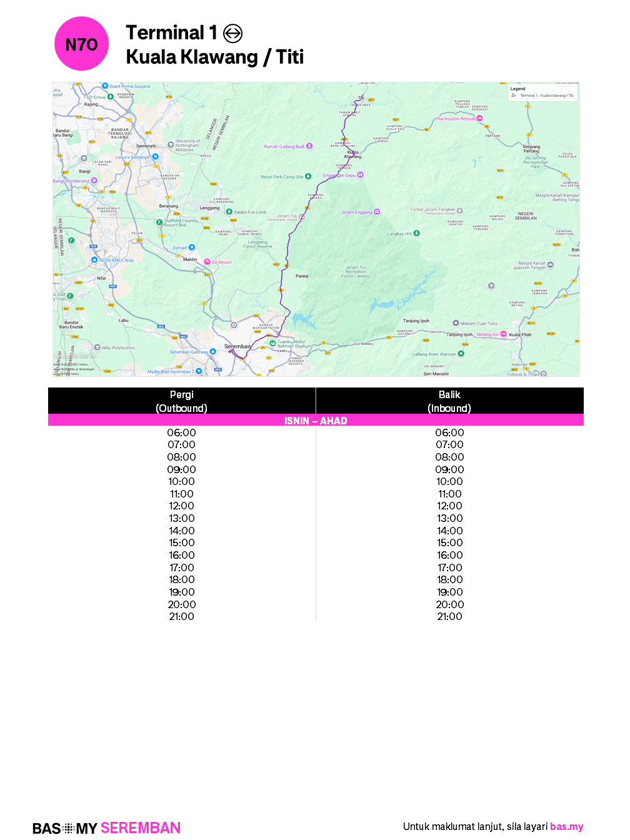Click the Renal Park Camp Site icon

[307, 177]
